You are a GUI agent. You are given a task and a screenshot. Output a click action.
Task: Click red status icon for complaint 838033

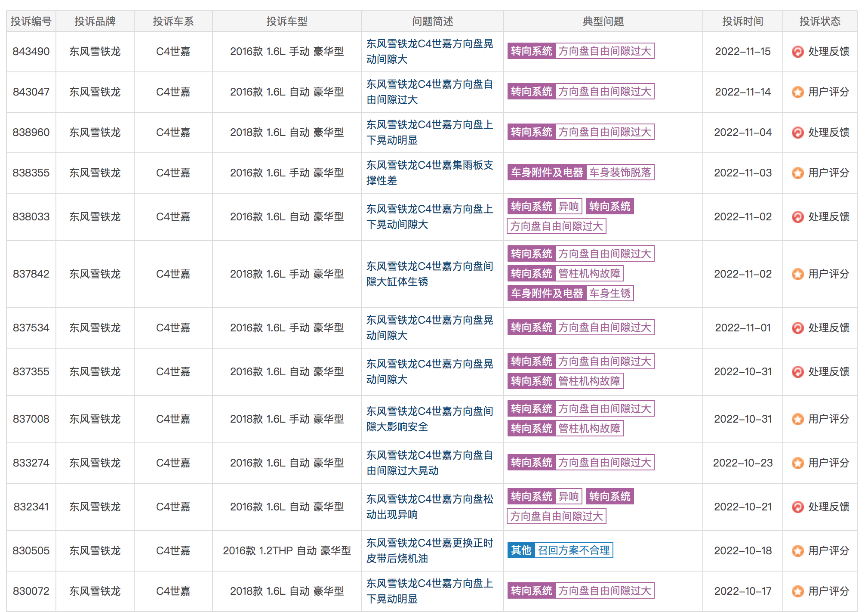click(797, 217)
